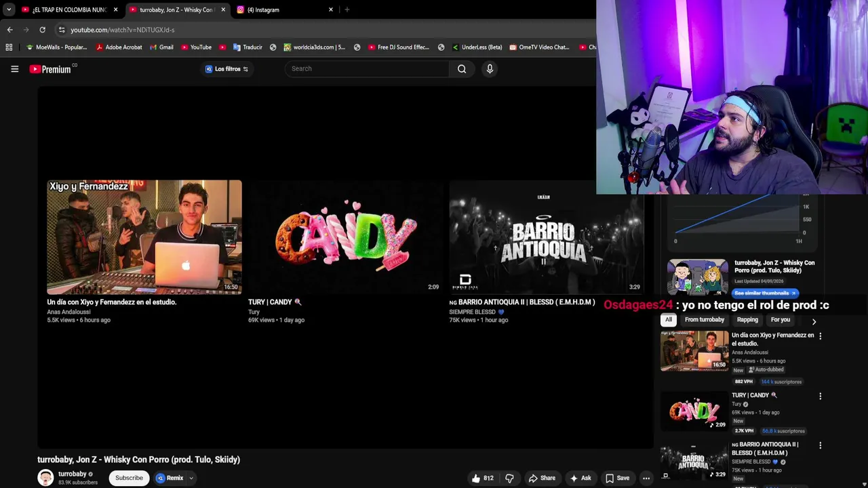This screenshot has width=868, height=488.
Task: Select the 'For you' filter chip
Action: (780, 320)
